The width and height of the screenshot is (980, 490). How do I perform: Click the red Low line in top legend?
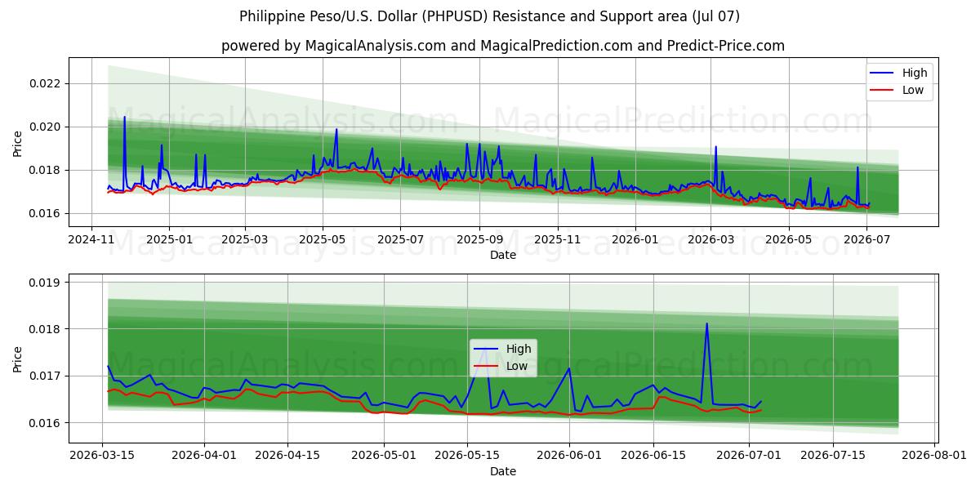point(884,90)
